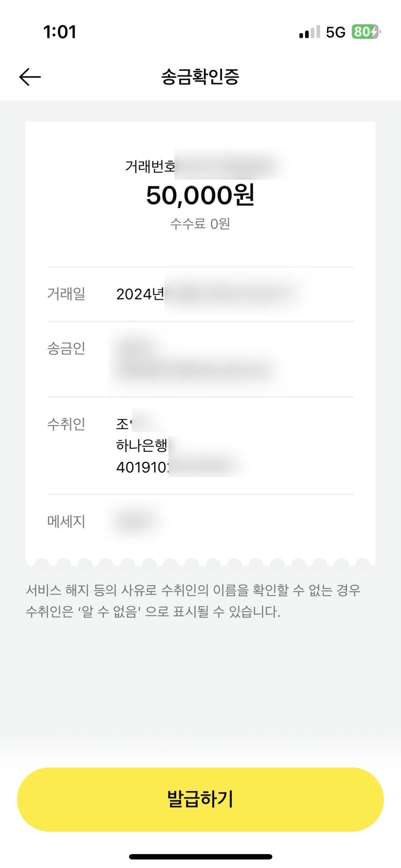This screenshot has height=868, width=401.
Task: Tap the 하나은행 bank name
Action: pos(142,445)
